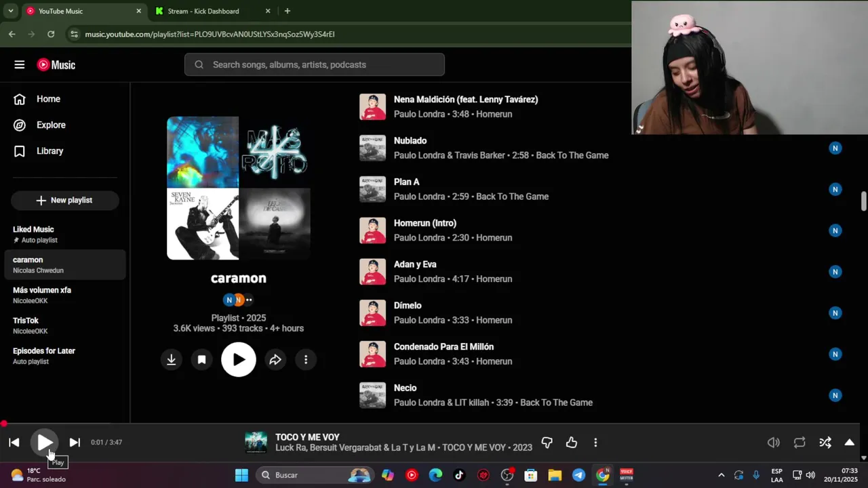Open caramon playlist more options menu
868x488 pixels.
click(306, 360)
